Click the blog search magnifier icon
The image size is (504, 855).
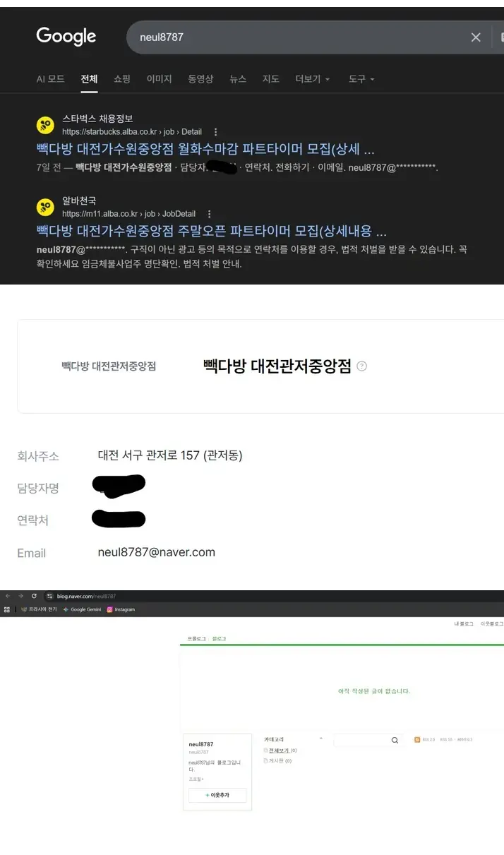tap(395, 740)
